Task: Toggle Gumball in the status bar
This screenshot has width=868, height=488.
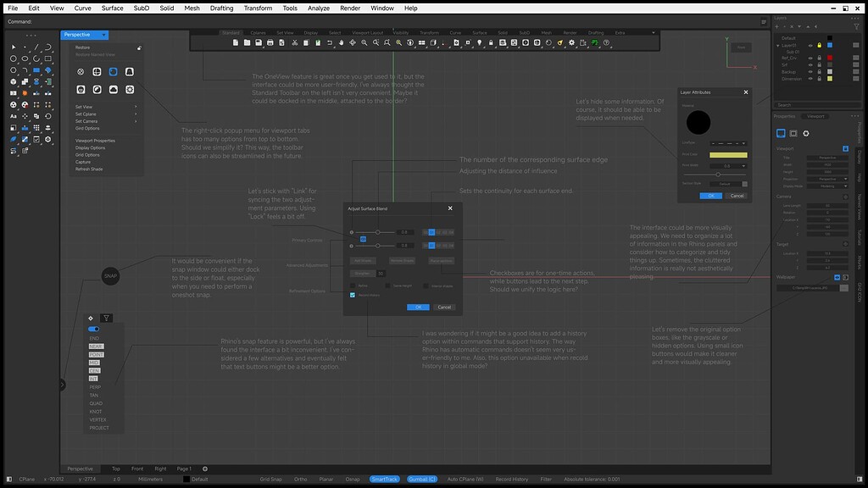Action: (x=421, y=479)
